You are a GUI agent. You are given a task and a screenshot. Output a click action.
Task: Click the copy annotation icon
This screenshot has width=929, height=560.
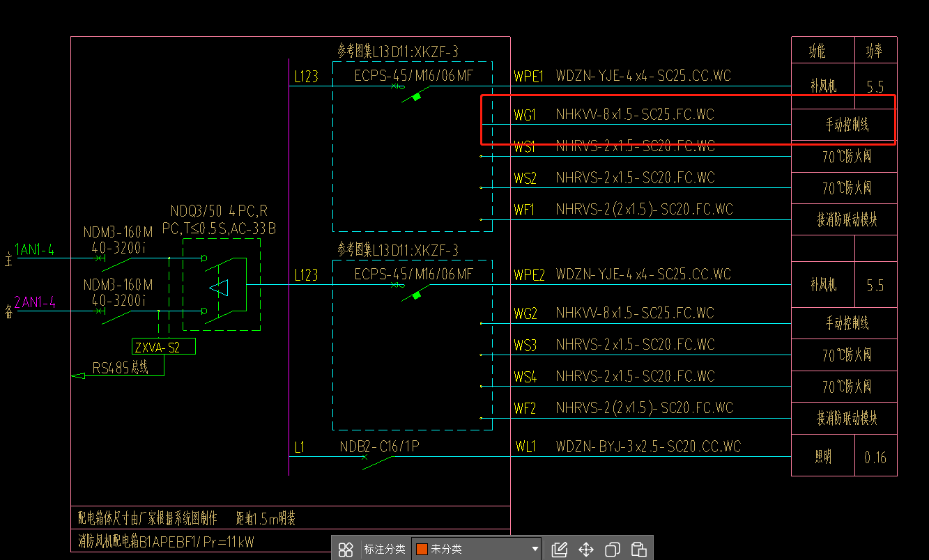tap(613, 550)
